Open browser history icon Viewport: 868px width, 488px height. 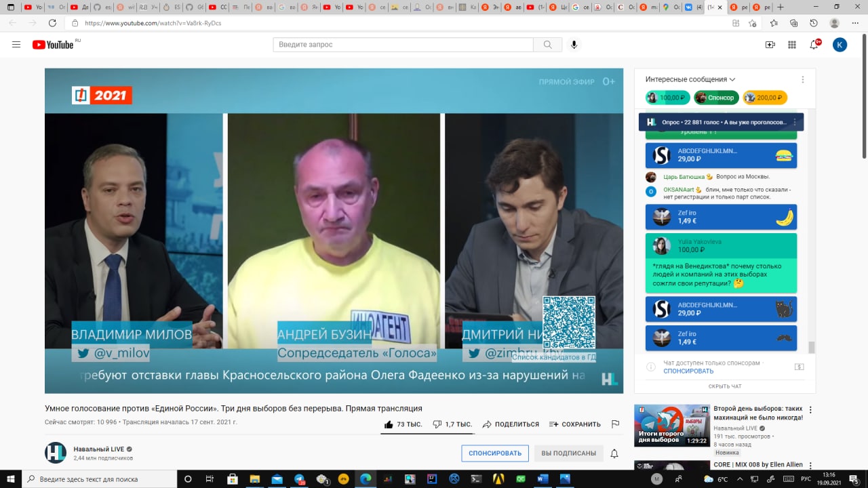point(814,23)
